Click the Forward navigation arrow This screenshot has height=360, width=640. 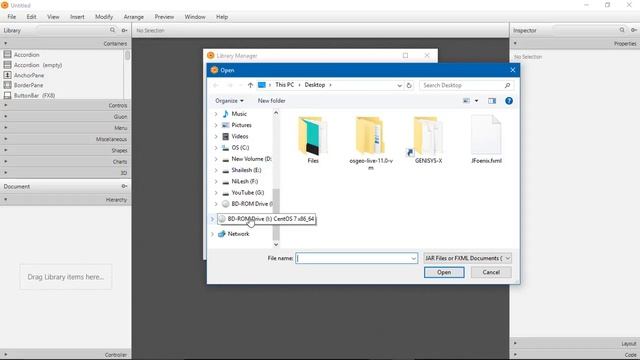[x=229, y=85]
